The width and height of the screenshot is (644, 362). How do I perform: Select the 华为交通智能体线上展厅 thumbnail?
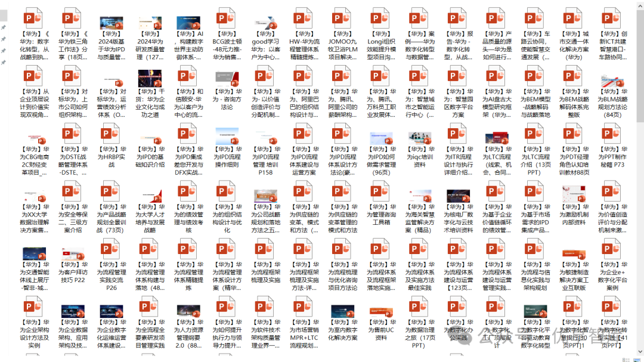point(34,253)
